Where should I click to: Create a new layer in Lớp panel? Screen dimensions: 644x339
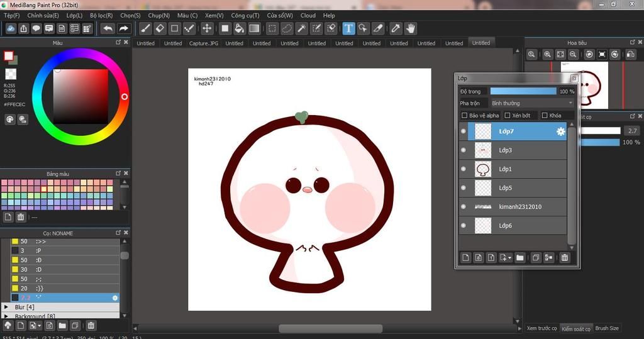click(x=466, y=258)
